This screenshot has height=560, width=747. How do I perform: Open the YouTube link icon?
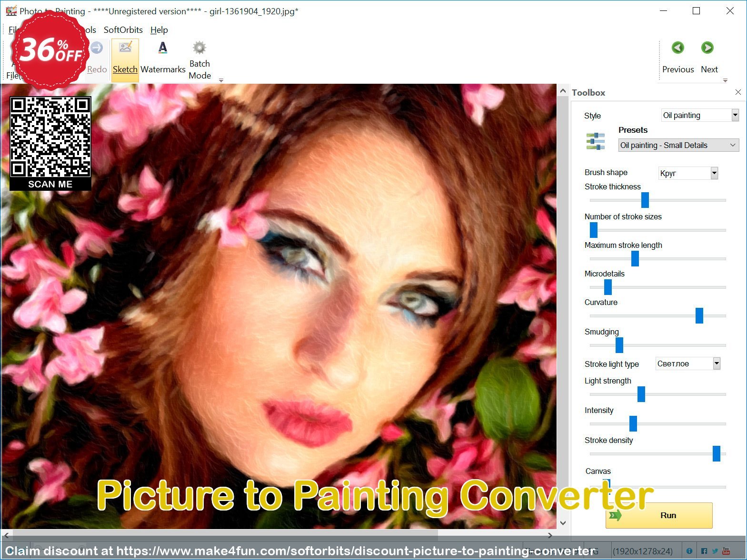point(726,551)
